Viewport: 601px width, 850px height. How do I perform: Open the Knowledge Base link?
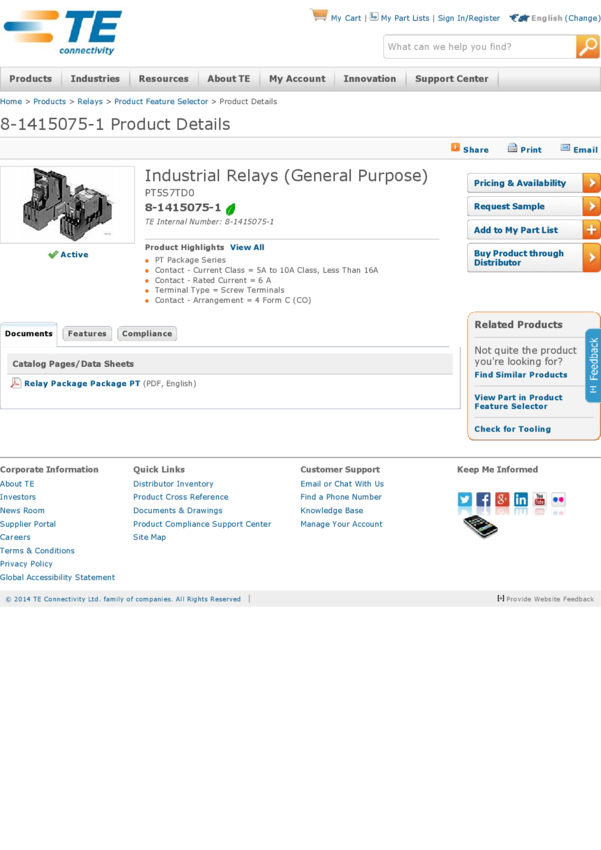click(332, 510)
